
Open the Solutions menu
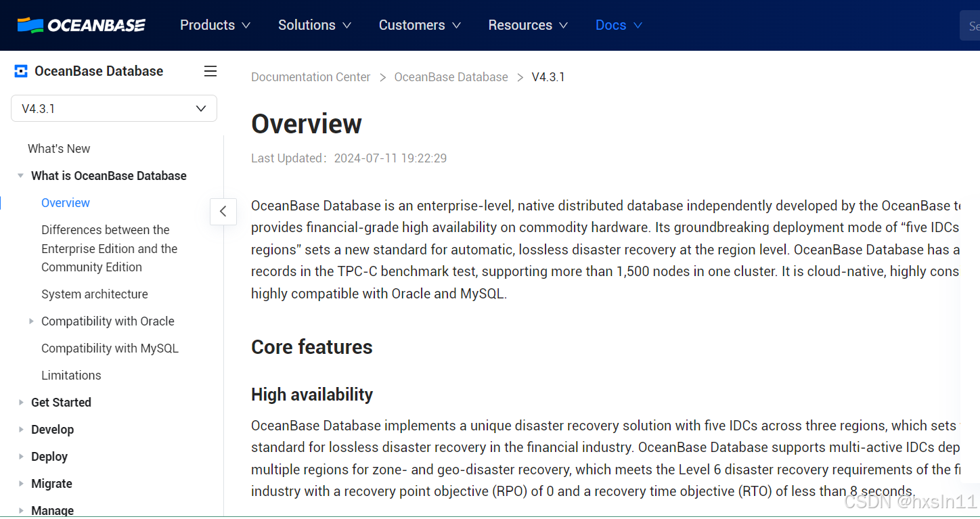(x=315, y=25)
